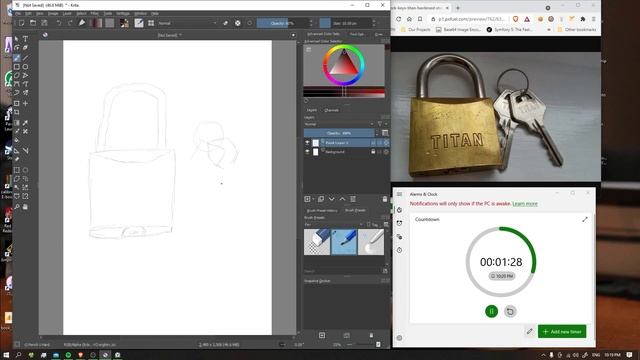This screenshot has width=640, height=360.
Task: Click the Learn more link
Action: click(525, 203)
